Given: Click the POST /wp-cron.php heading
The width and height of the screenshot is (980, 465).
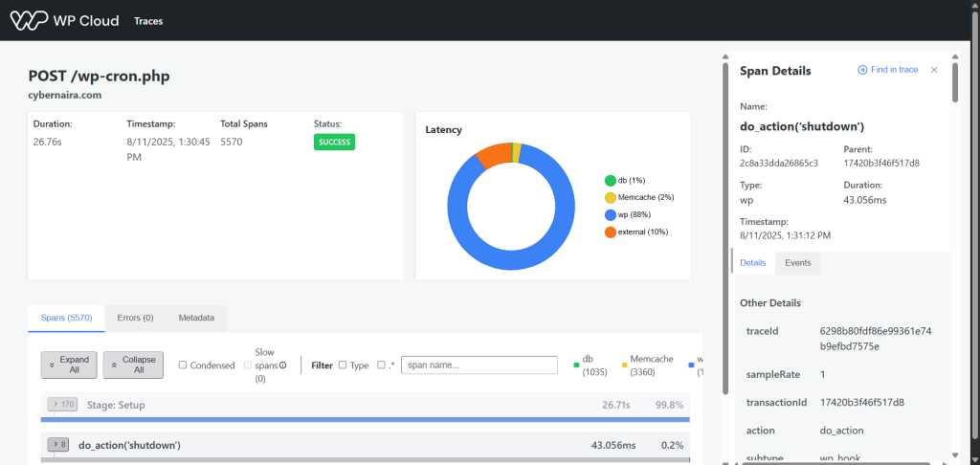Looking at the screenshot, I should (x=100, y=76).
